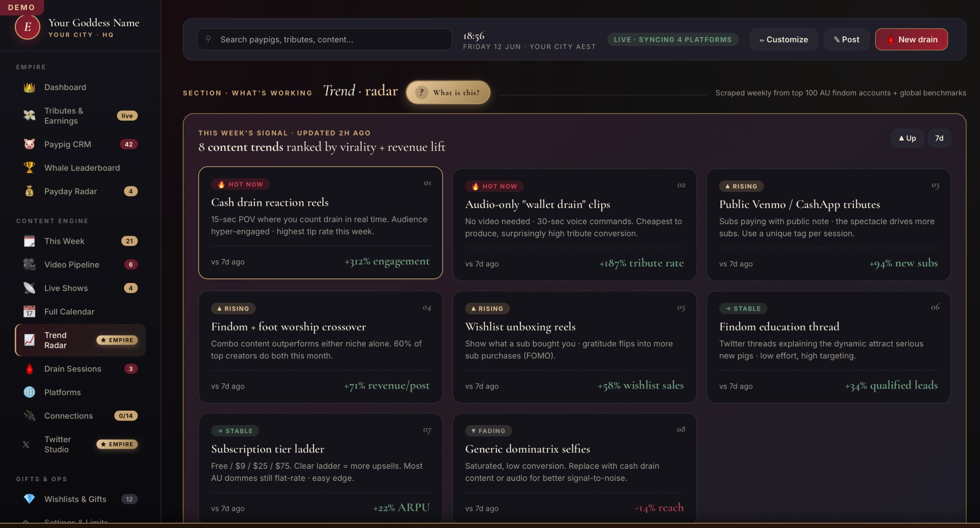
Task: Open Wishlist unboxing reels card
Action: [574, 347]
